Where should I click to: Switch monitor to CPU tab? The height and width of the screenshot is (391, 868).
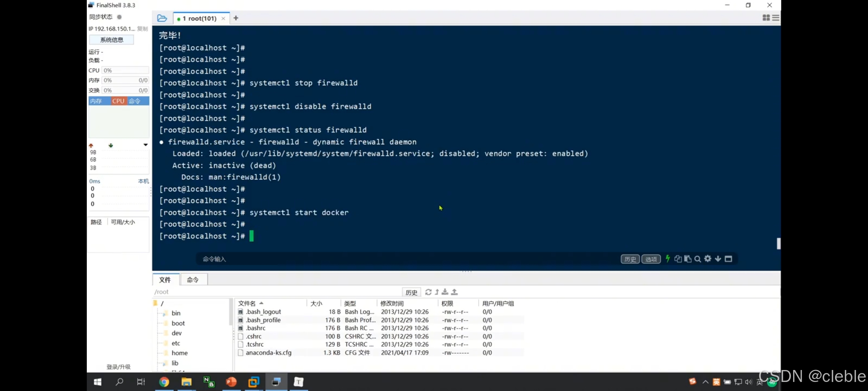[118, 101]
